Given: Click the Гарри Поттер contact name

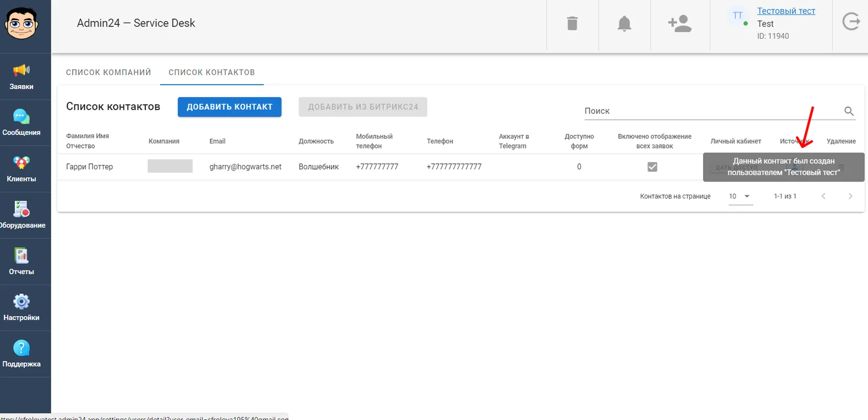Looking at the screenshot, I should click(x=89, y=167).
